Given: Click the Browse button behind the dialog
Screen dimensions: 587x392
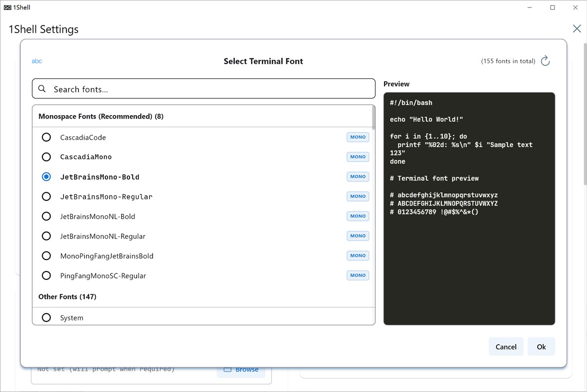Looking at the screenshot, I should [x=241, y=370].
